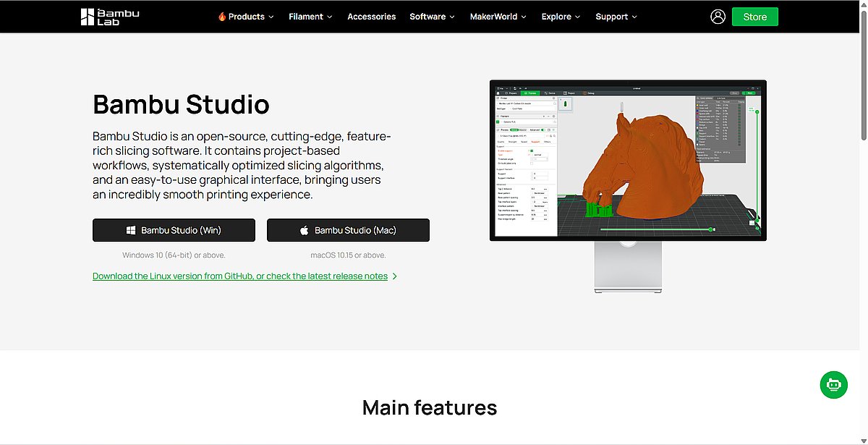Open the chat assistant robot icon
The height and width of the screenshot is (445, 868).
click(834, 385)
